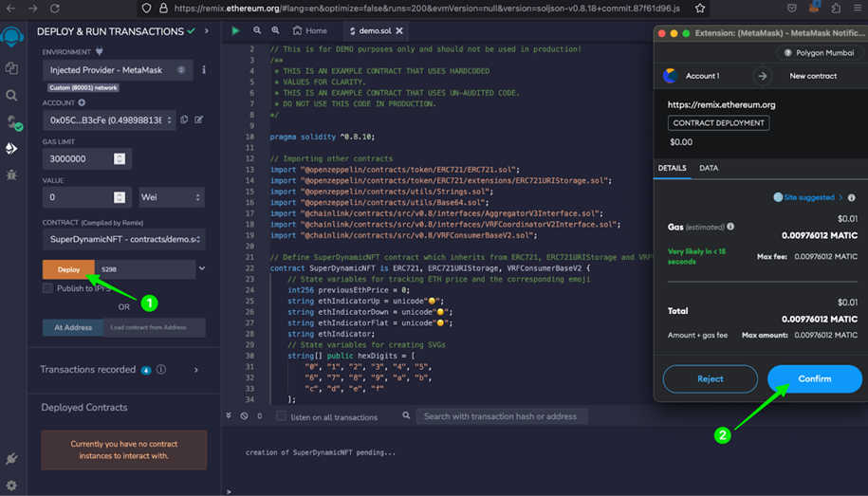Expand the Deploy constructor parameters chevron
The height and width of the screenshot is (496, 868).
(x=202, y=268)
